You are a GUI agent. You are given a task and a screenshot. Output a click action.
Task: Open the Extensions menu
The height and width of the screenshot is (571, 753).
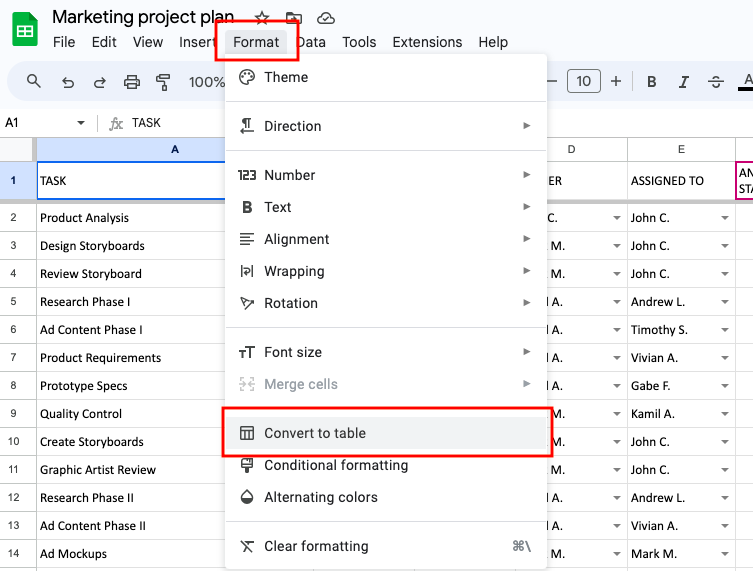(427, 42)
